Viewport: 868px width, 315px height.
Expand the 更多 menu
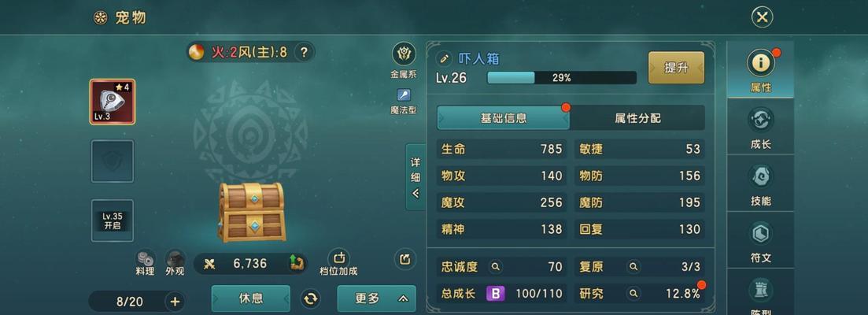tap(376, 298)
